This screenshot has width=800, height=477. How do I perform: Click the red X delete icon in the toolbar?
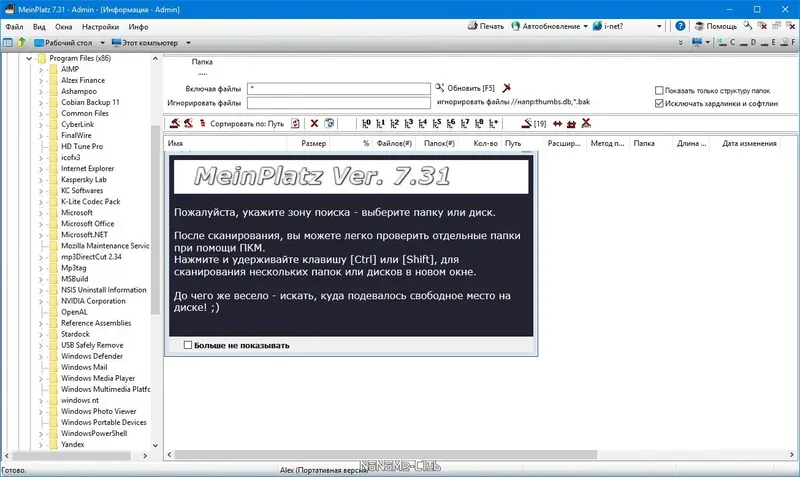click(314, 123)
